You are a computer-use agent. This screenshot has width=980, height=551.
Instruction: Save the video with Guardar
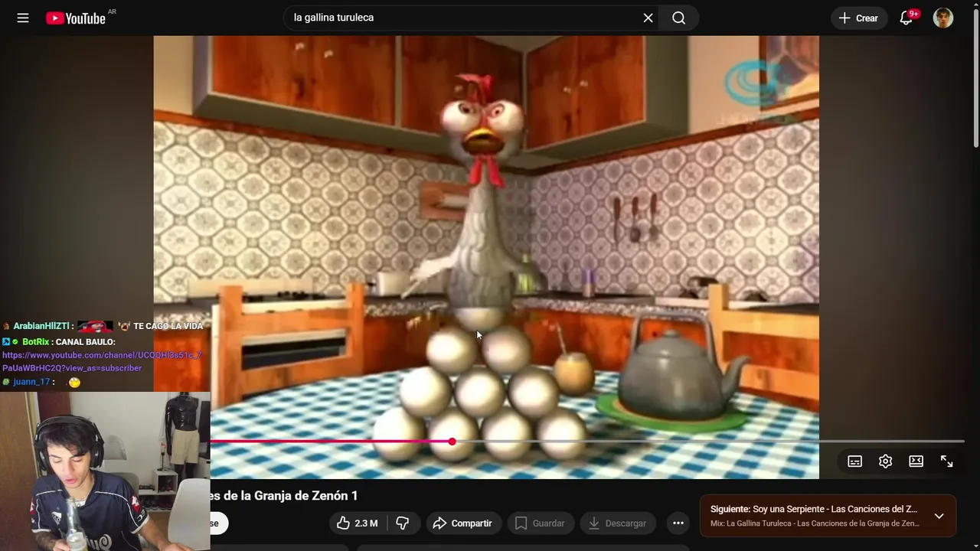(x=540, y=523)
